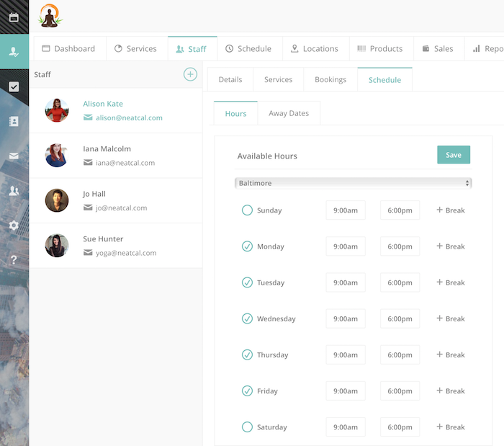Select staff Schedule sub-tab

click(384, 80)
